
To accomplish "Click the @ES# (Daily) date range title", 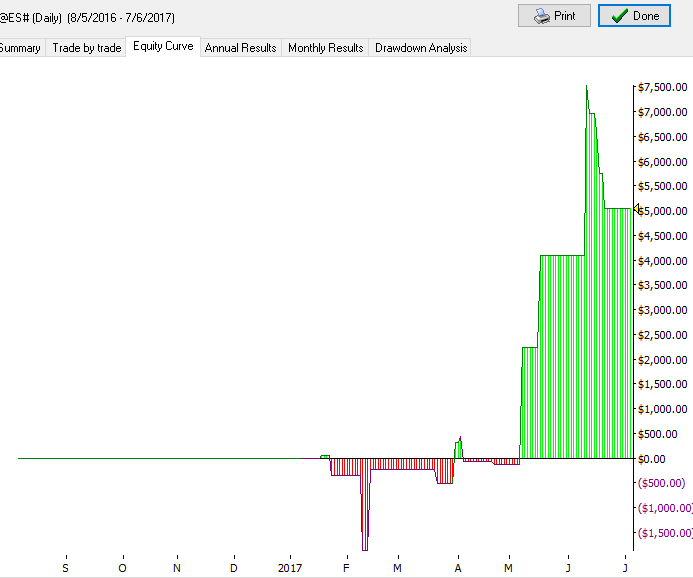I will click(x=87, y=18).
